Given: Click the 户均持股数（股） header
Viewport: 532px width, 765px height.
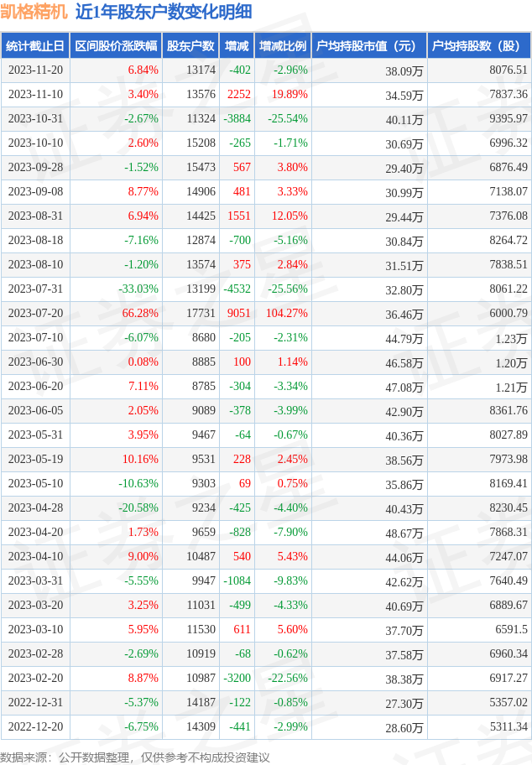Looking at the screenshot, I should [x=479, y=46].
